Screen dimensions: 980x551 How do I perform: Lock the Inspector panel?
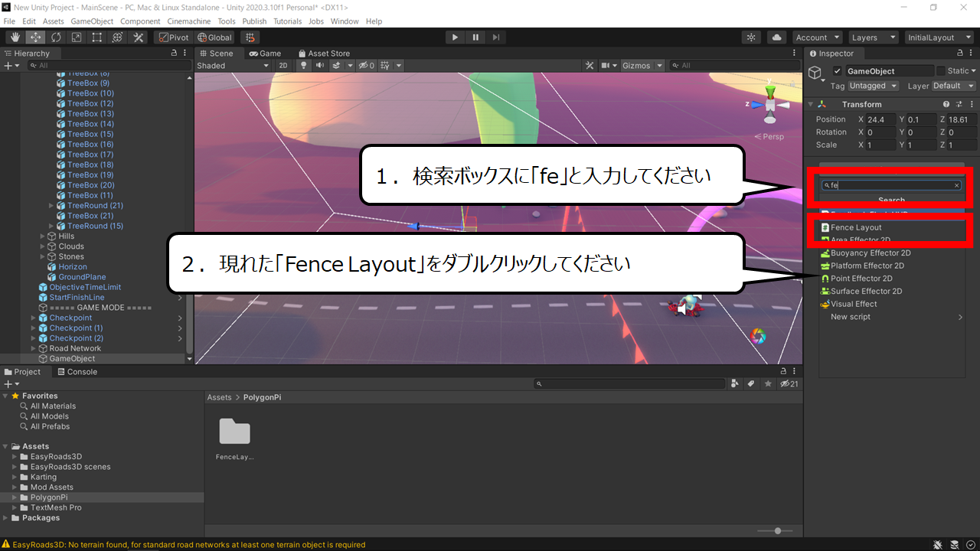click(960, 54)
